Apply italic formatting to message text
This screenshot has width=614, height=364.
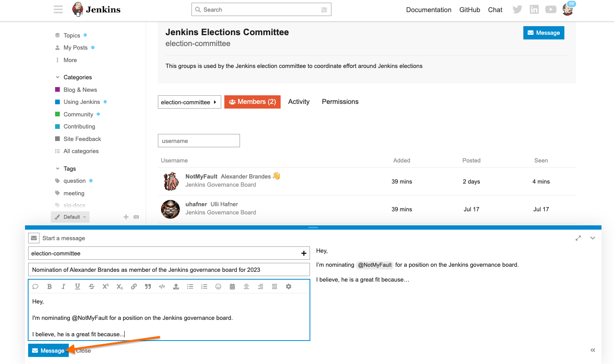pos(63,287)
